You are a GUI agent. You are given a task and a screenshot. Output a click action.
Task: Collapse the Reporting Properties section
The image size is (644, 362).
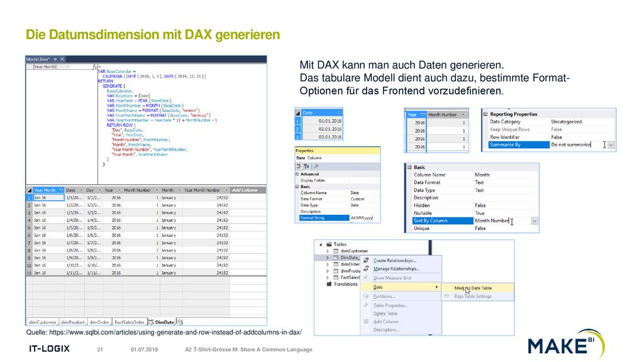pos(485,114)
